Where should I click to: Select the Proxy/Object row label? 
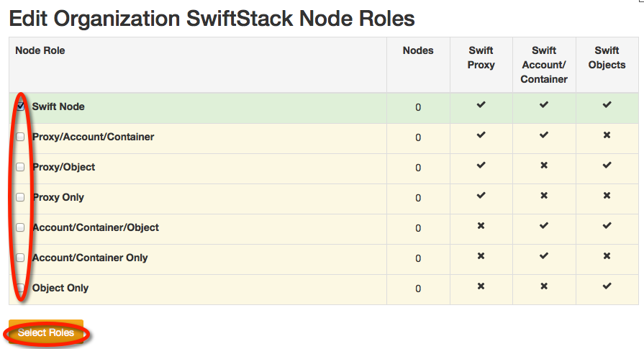[x=63, y=167]
